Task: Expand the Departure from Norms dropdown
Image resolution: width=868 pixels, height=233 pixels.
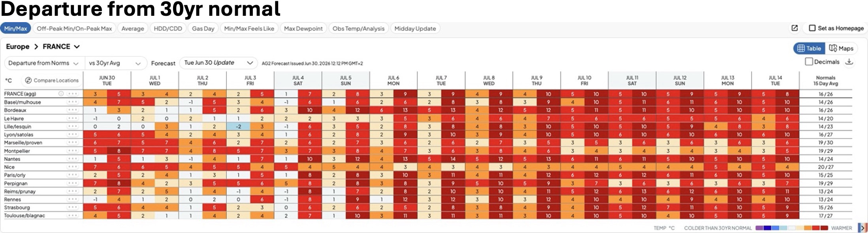Action: (x=43, y=63)
